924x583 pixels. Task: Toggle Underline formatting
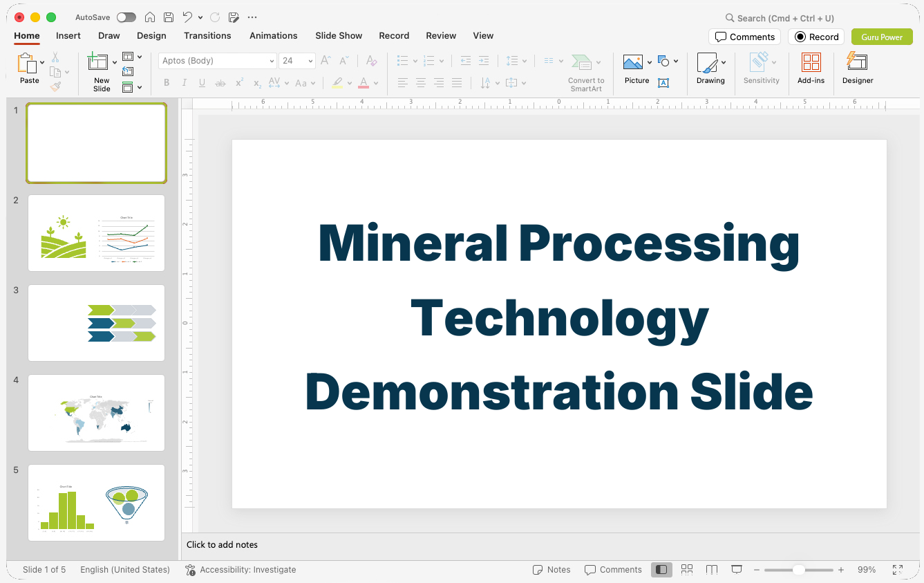(x=202, y=83)
